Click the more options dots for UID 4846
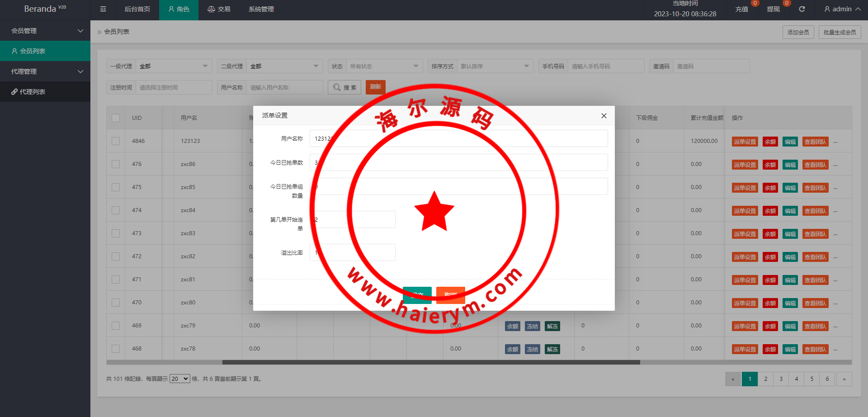The image size is (868, 417). pyautogui.click(x=835, y=142)
